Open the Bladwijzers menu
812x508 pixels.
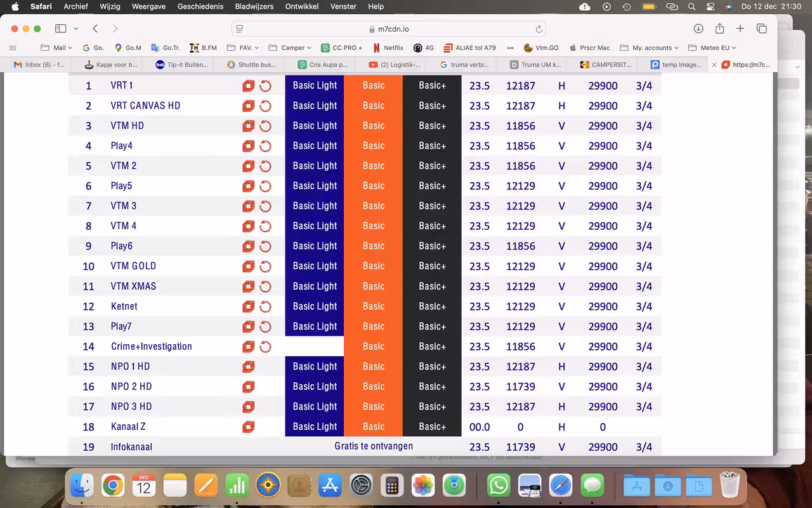254,6
